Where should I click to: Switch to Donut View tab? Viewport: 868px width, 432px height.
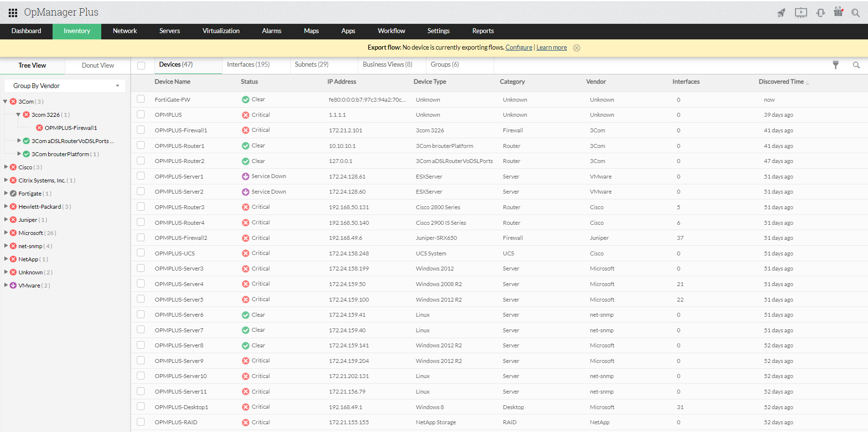pyautogui.click(x=98, y=66)
